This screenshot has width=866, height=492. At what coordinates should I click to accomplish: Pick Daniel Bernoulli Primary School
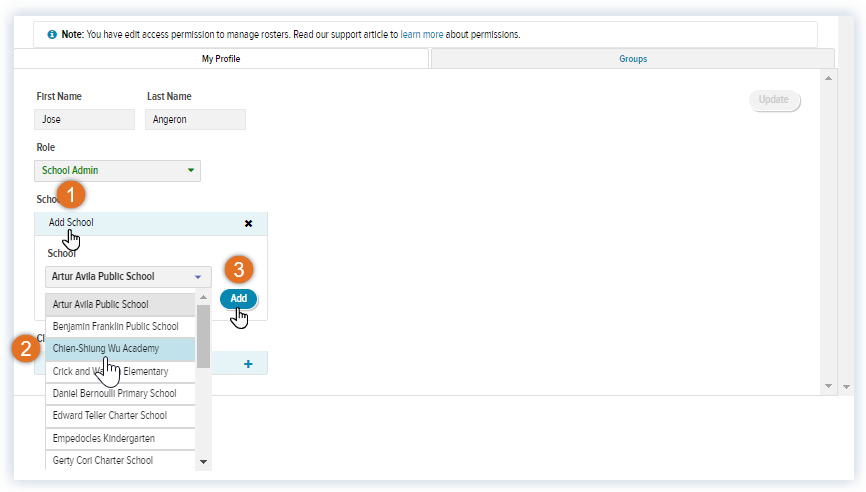(120, 394)
